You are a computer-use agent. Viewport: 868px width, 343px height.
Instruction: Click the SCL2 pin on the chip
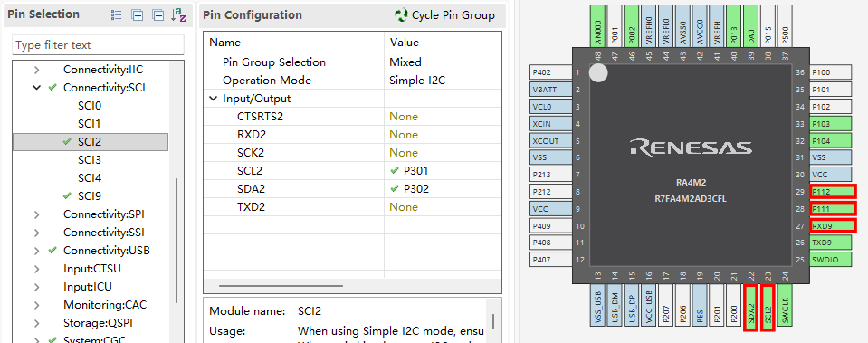[x=768, y=308]
